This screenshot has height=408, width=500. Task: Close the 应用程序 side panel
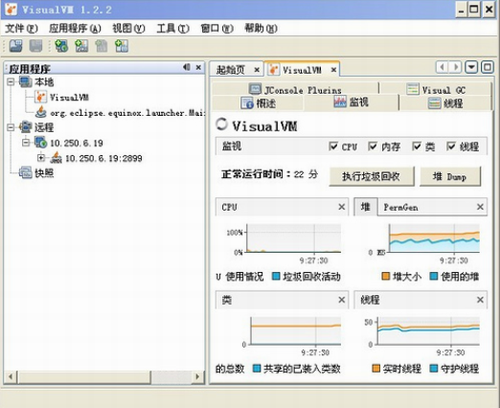(x=198, y=67)
